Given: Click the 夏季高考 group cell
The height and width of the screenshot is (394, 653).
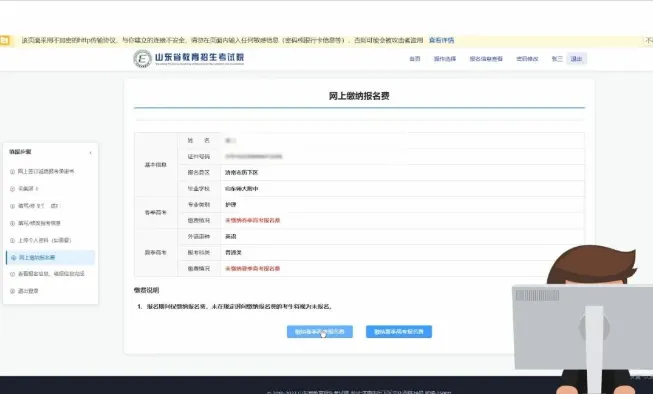Looking at the screenshot, I should click(156, 252).
